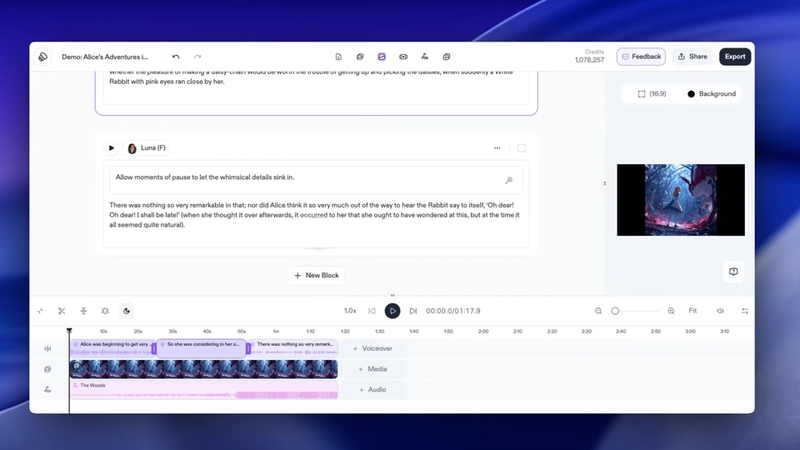Redo the last undone edit
Viewport: 800px width, 450px height.
point(197,57)
